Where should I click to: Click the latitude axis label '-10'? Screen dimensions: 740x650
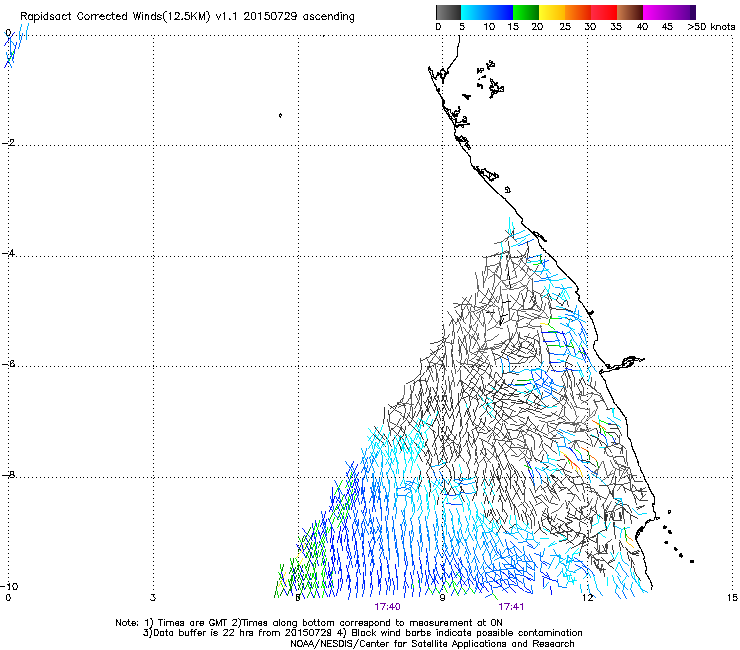click(9, 586)
